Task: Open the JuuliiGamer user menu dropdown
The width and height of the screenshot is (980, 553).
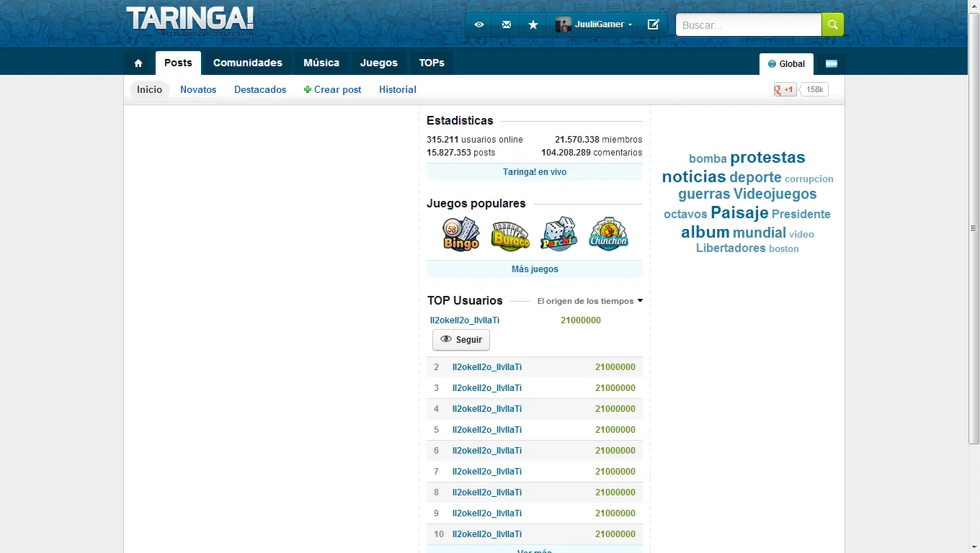Action: 594,24
